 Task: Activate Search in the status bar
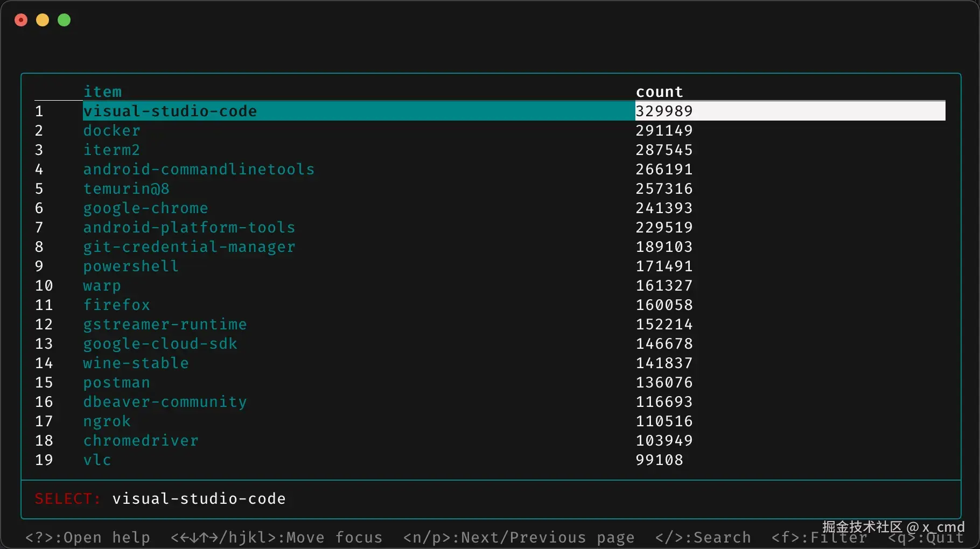(702, 537)
